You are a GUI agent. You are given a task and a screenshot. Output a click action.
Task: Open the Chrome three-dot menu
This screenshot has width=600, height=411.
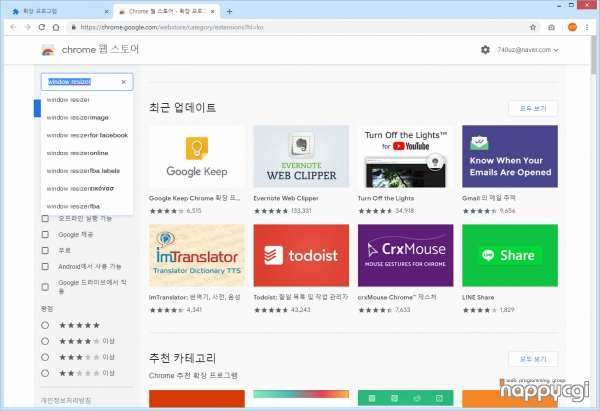pyautogui.click(x=587, y=27)
